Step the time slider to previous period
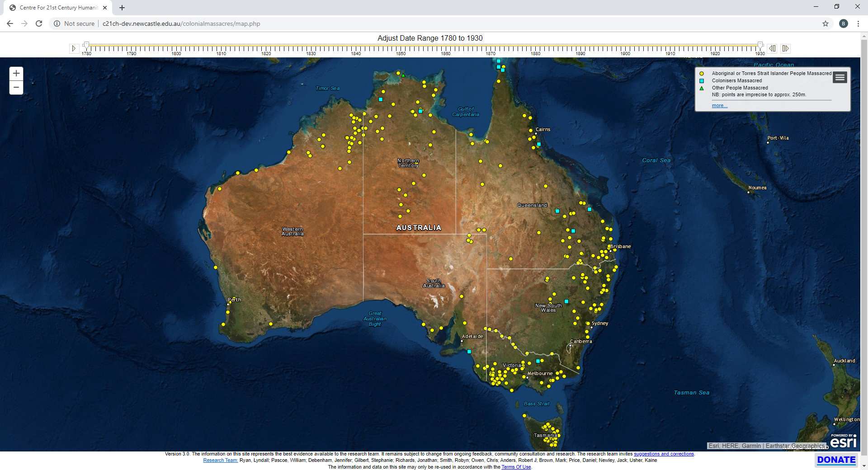Viewport: 868px width, 470px height. (x=772, y=48)
